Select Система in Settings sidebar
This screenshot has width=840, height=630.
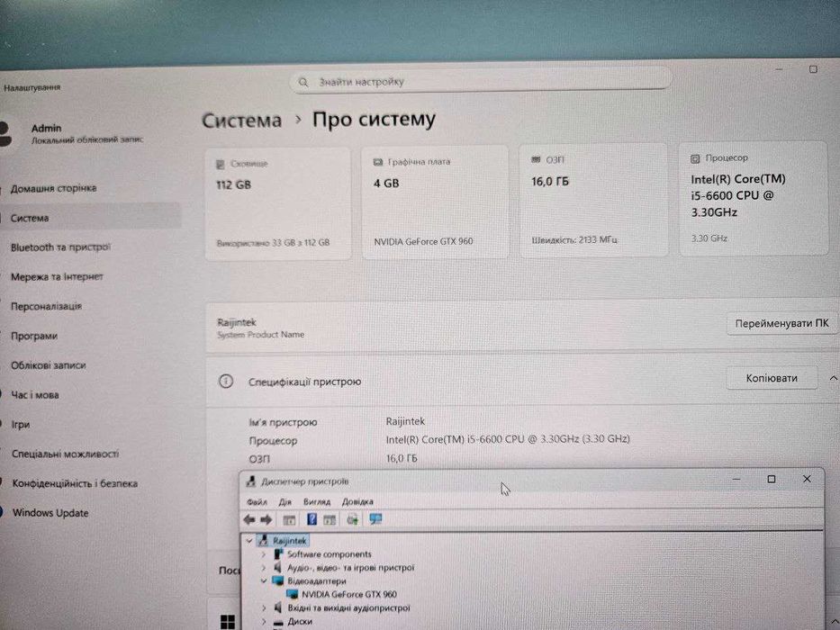91,218
